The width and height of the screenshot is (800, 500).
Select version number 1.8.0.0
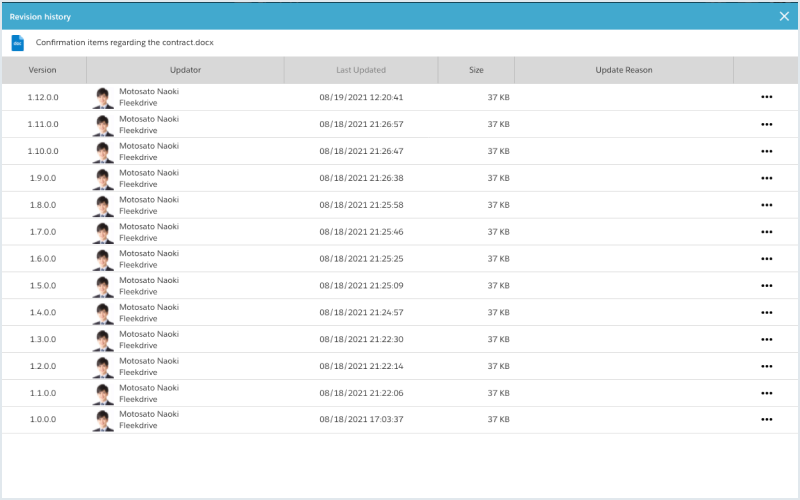pyautogui.click(x=43, y=205)
